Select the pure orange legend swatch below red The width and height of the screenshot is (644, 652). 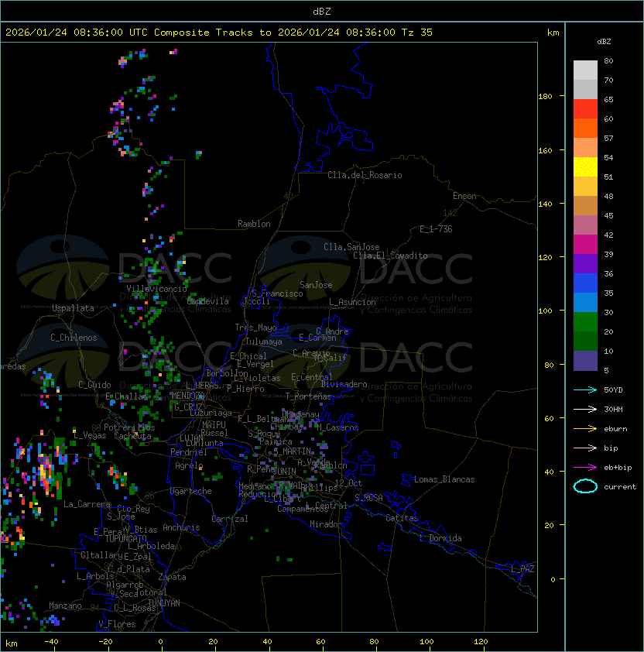tap(585, 128)
